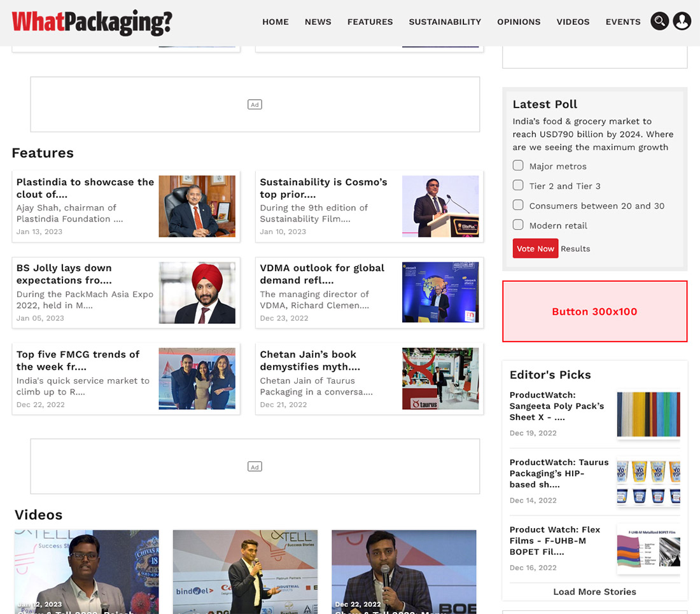Screen dimensions: 700x614
Task: Play the Dec 22, 2022 video
Action: pos(404,572)
